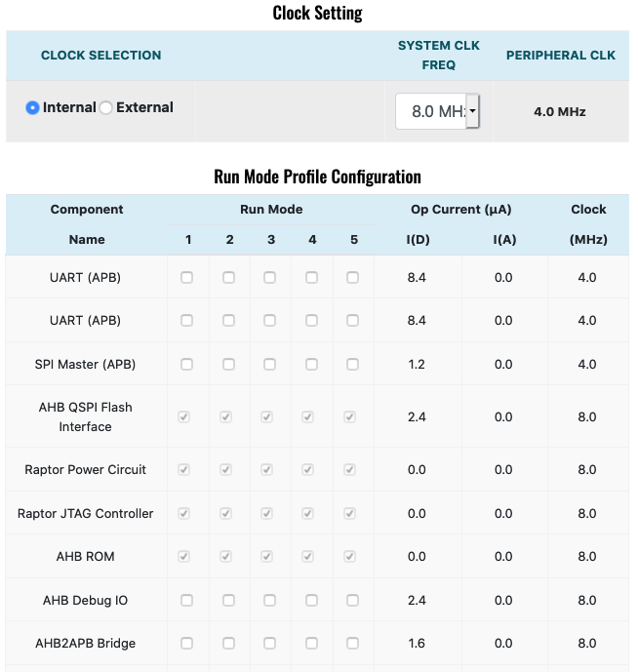The width and height of the screenshot is (638, 672).
Task: Select the Internal clock radio button
Action: (x=32, y=107)
